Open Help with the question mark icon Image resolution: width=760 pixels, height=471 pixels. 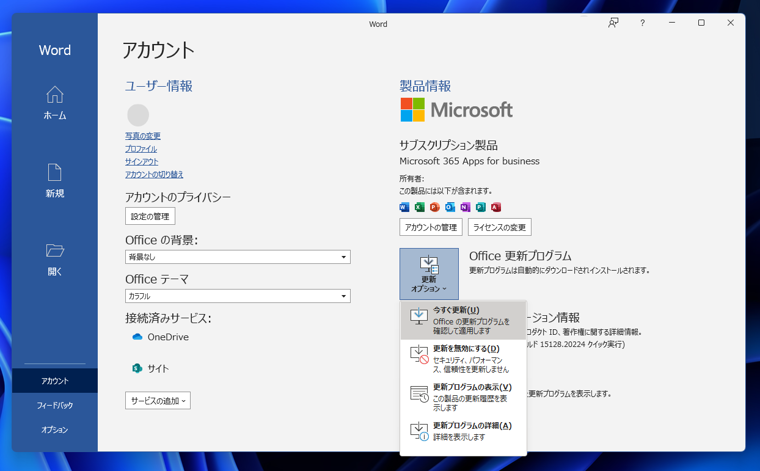642,23
